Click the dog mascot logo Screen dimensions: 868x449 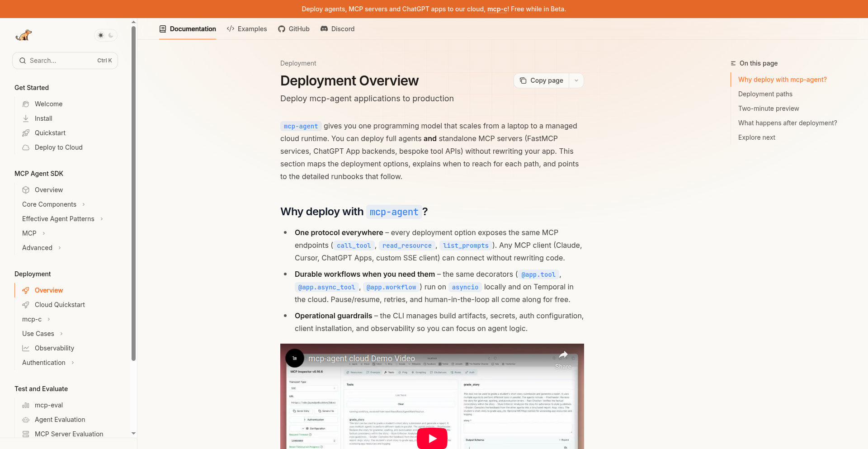24,35
